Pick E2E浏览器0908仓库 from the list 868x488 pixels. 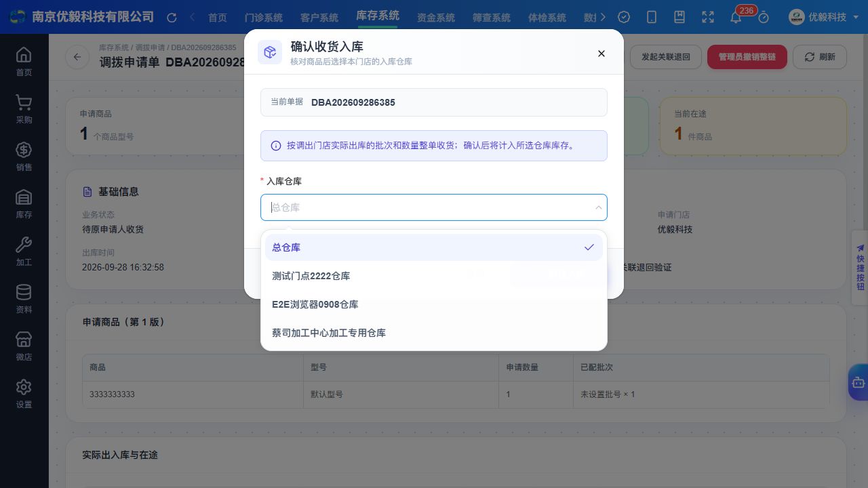(x=434, y=304)
